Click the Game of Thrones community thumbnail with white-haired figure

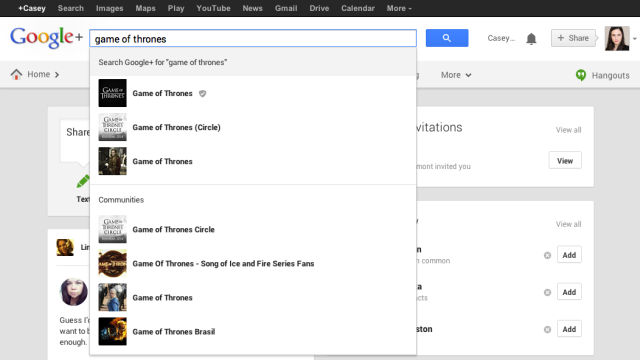point(113,297)
